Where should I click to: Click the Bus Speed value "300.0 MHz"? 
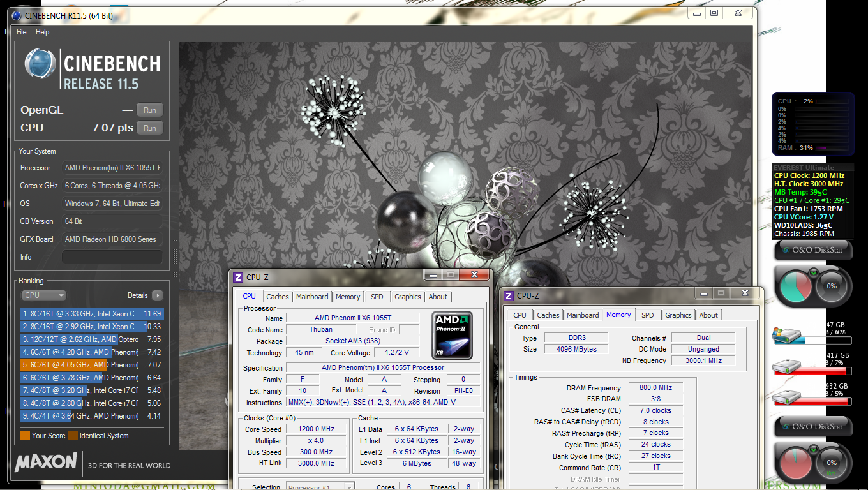tap(317, 452)
